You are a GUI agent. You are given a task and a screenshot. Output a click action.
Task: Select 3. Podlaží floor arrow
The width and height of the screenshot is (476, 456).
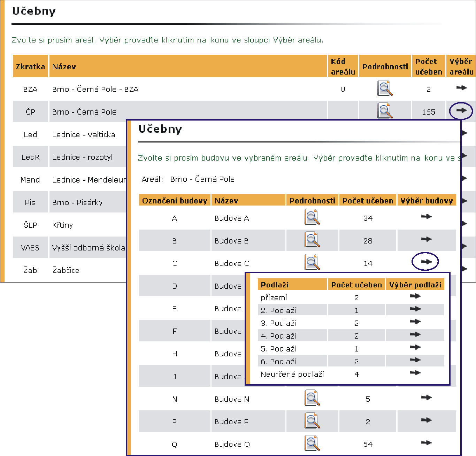click(415, 322)
